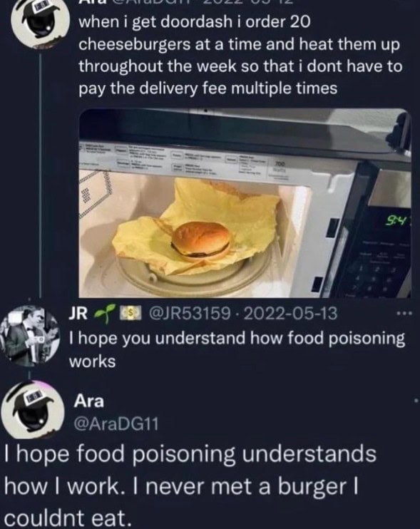Click the money emoji beside JR's name
Viewport: 420px width, 529px height.
coord(130,314)
